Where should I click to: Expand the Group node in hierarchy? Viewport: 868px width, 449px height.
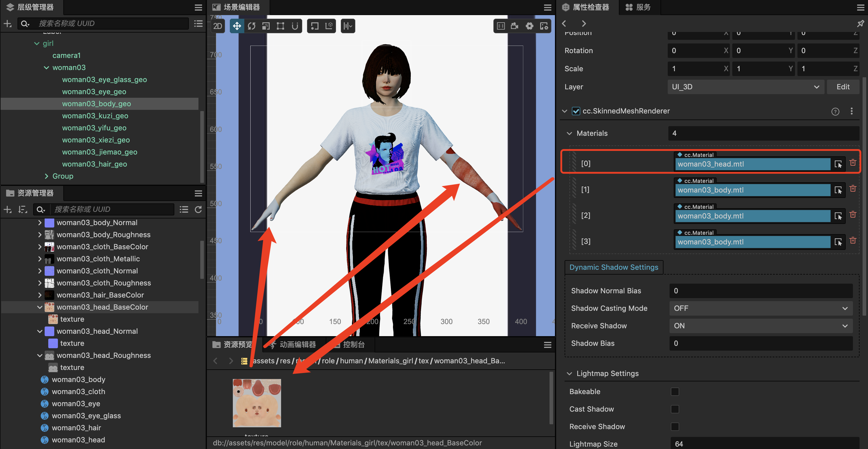pos(46,176)
